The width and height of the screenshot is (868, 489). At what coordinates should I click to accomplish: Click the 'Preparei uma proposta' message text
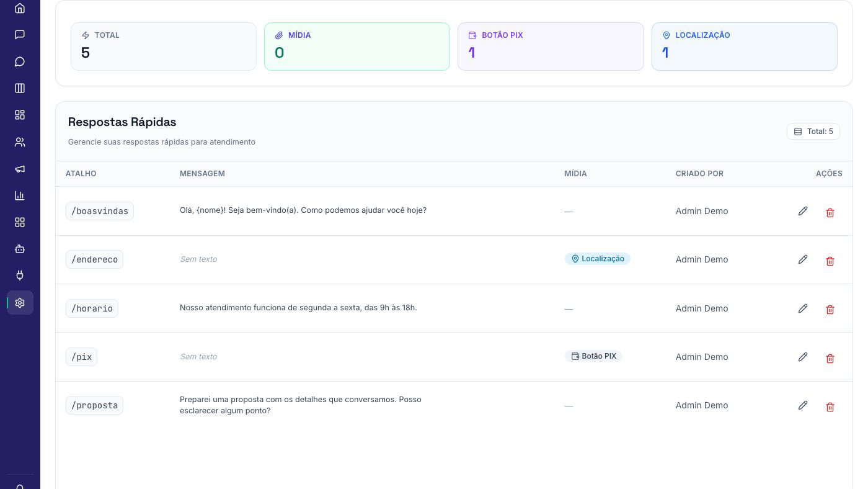click(301, 405)
